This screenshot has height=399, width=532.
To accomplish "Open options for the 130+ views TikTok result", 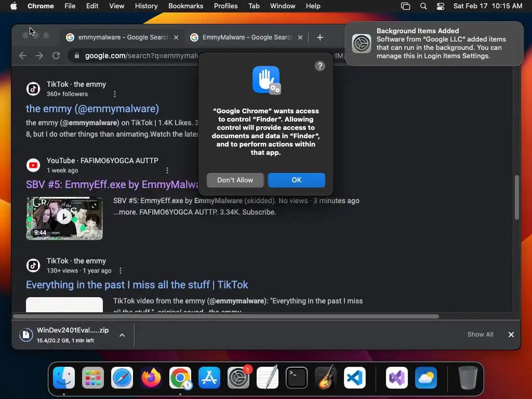I will coord(121,270).
